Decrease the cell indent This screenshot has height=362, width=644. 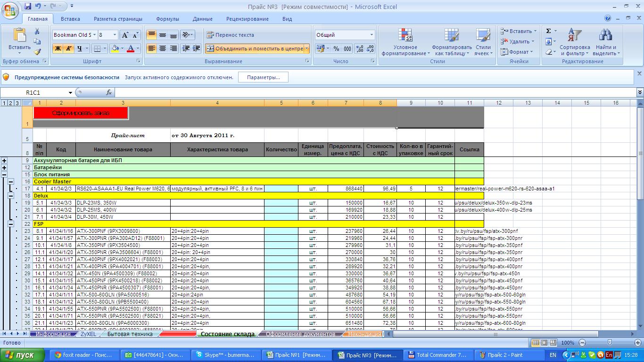pyautogui.click(x=186, y=49)
